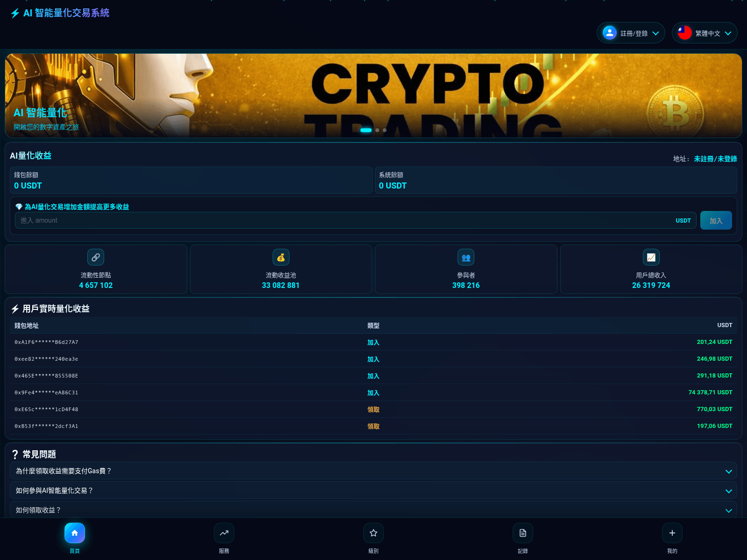Click the 加入 button next to amount field
The image size is (747, 560).
[716, 220]
